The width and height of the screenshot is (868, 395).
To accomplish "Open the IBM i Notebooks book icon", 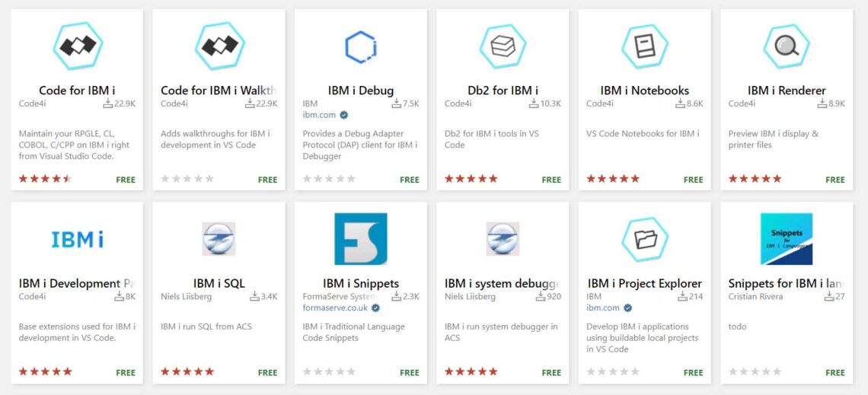I will (644, 46).
